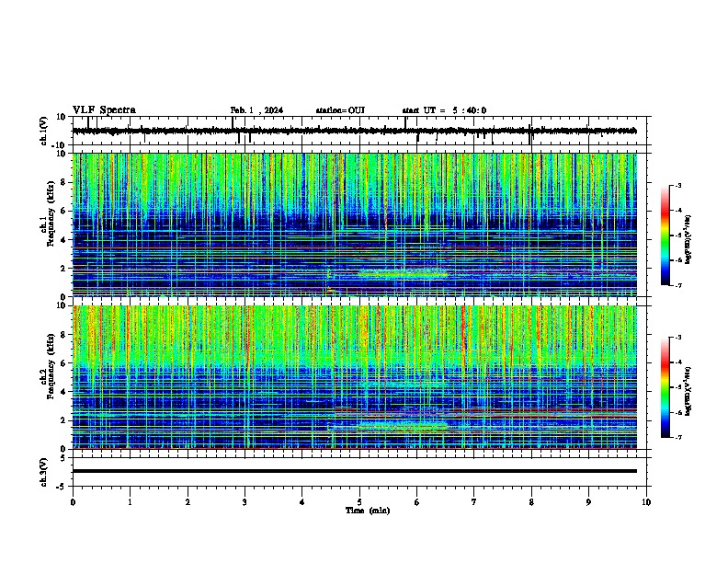
Task: Click the ch.1 spectrogram color scale bar
Action: pyautogui.click(x=665, y=236)
